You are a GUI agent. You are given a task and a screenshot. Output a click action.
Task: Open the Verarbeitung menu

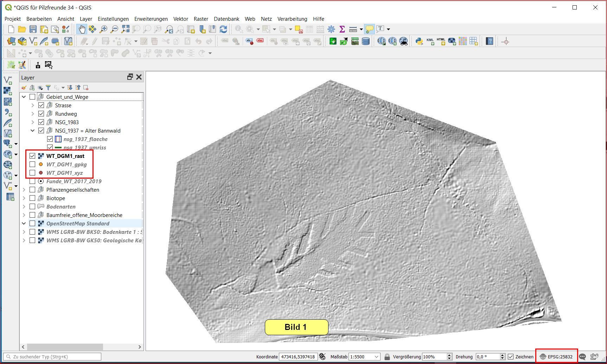[x=292, y=19]
